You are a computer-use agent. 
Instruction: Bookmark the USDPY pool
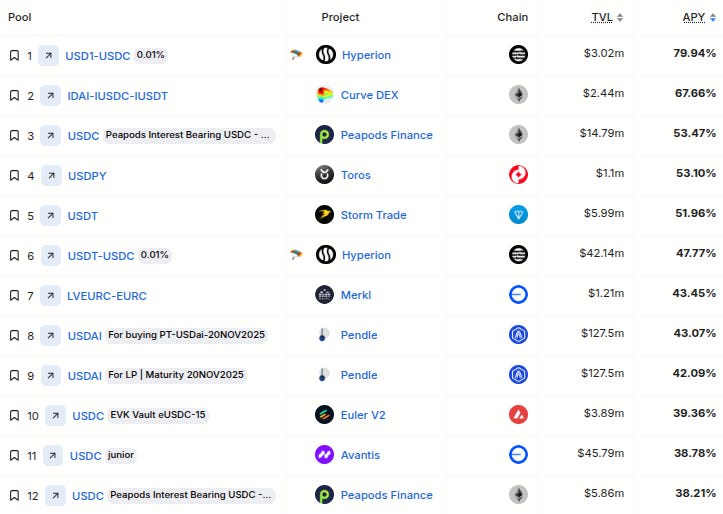click(14, 176)
